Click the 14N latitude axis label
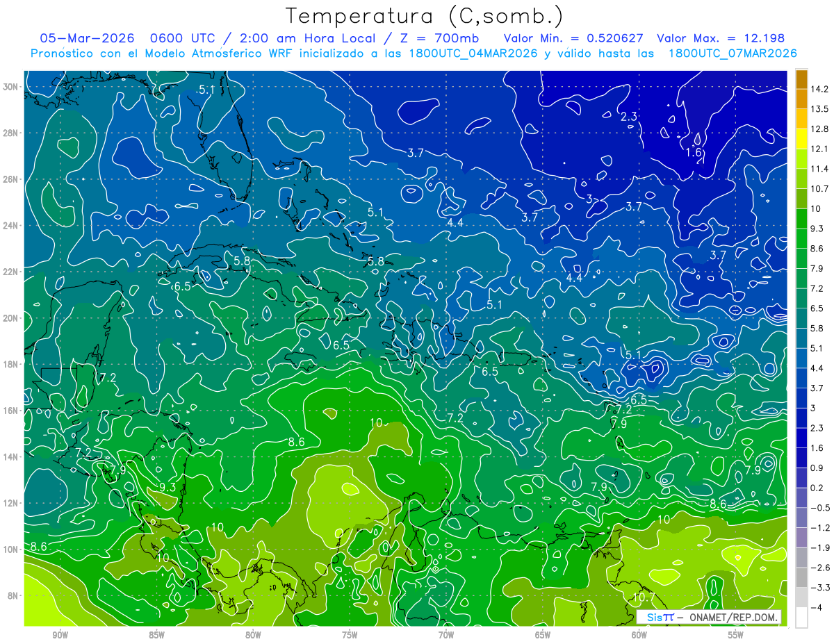Screen dimensions: 834x644 click(x=10, y=456)
